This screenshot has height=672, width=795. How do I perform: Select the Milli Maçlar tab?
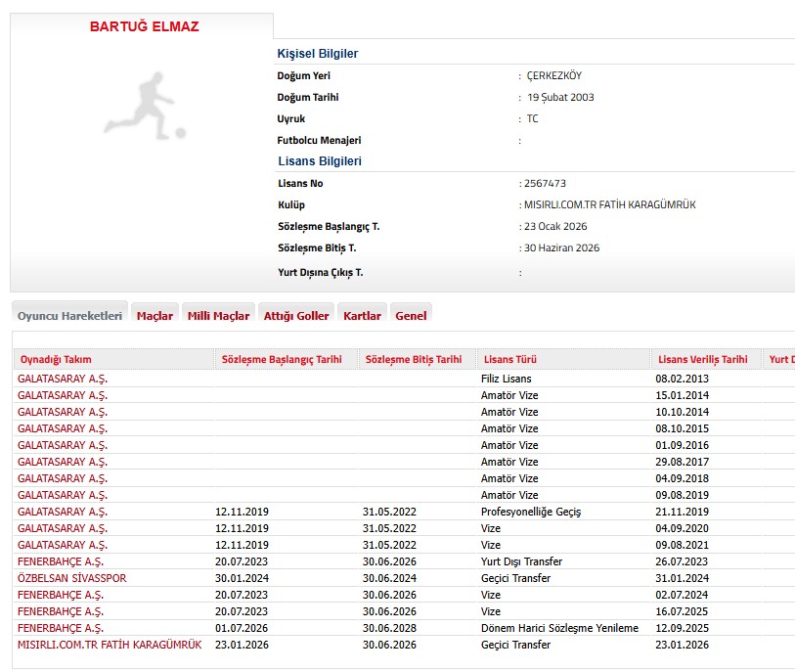[x=218, y=316]
